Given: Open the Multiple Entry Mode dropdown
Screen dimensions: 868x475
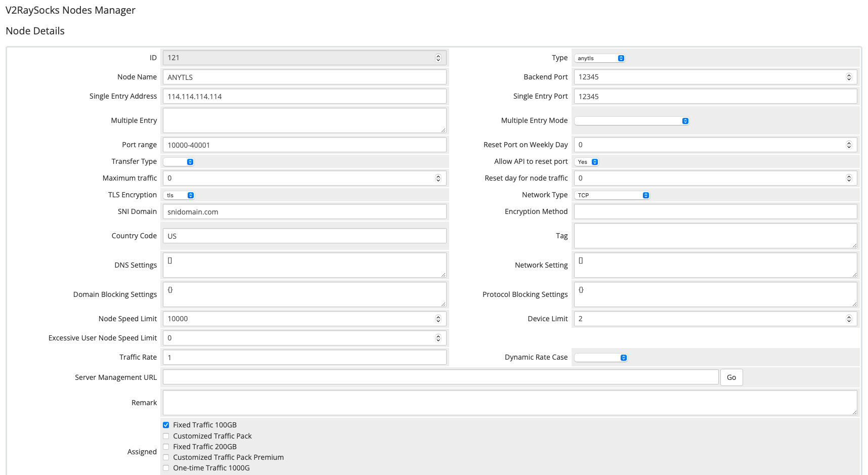Looking at the screenshot, I should (631, 121).
